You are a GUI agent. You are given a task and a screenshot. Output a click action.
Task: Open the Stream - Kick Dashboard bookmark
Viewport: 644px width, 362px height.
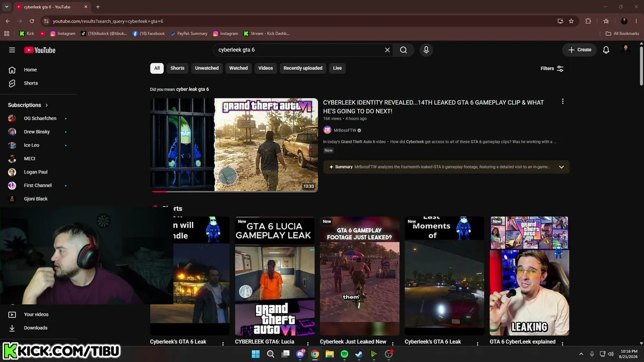coord(267,34)
